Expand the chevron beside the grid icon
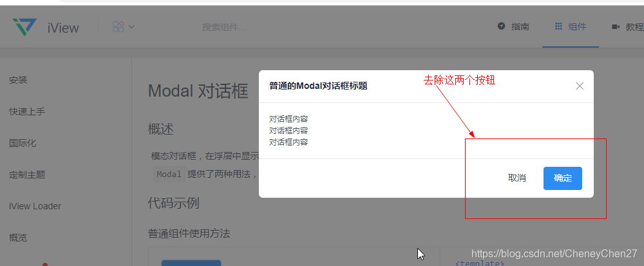 tap(131, 27)
